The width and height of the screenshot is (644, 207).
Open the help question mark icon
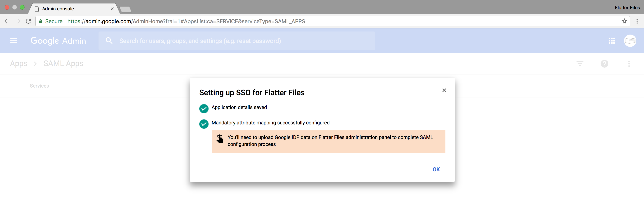coord(604,64)
